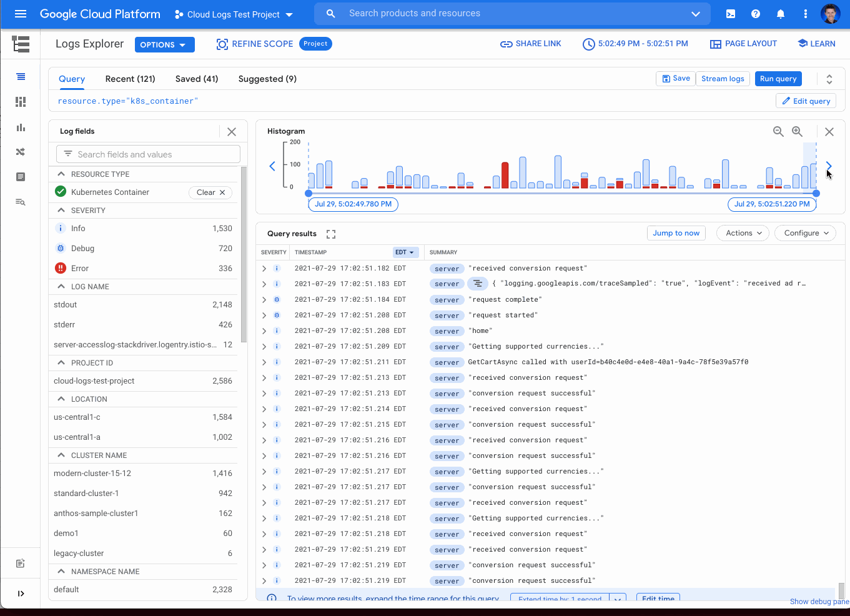
Task: Open release notes icon at sidebar bottom
Action: tap(21, 564)
